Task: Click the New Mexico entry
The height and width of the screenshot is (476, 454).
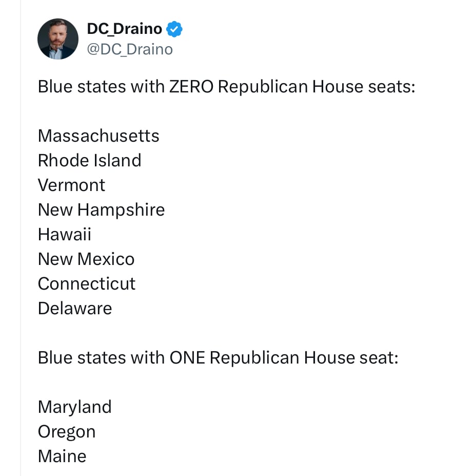Action: click(86, 259)
